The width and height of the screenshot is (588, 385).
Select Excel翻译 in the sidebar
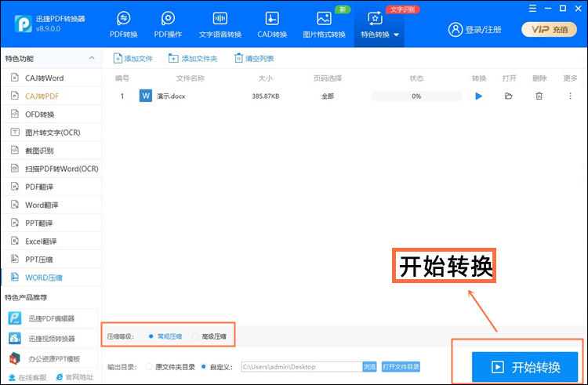coord(52,241)
